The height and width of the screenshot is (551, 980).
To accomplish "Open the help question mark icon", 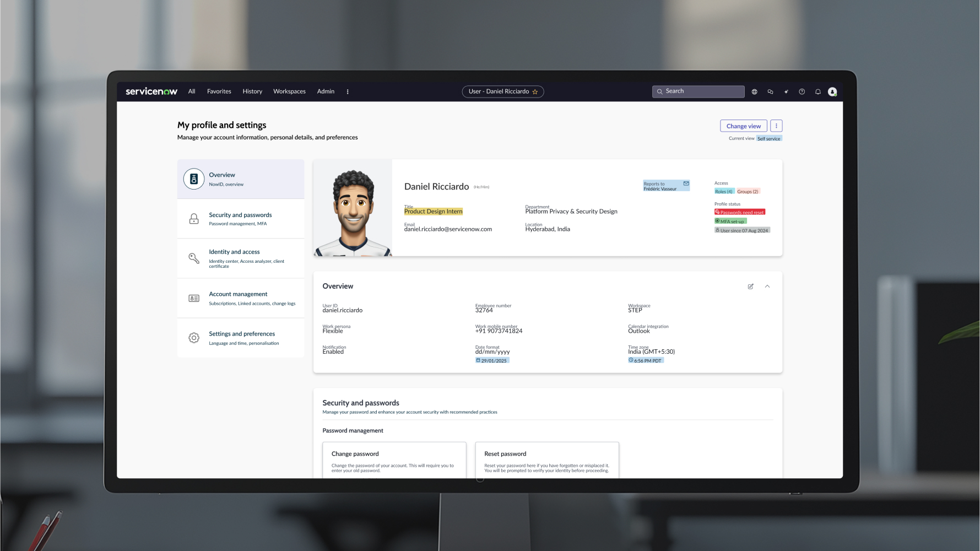I will click(x=802, y=92).
